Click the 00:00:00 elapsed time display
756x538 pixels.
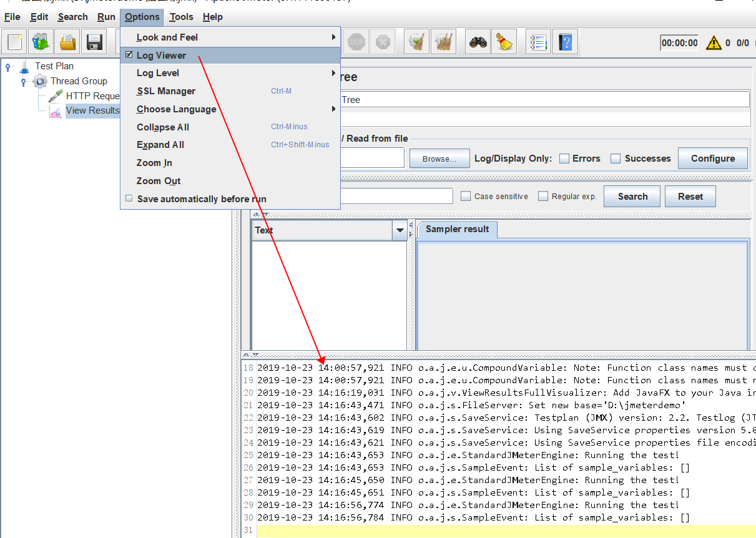coord(679,43)
